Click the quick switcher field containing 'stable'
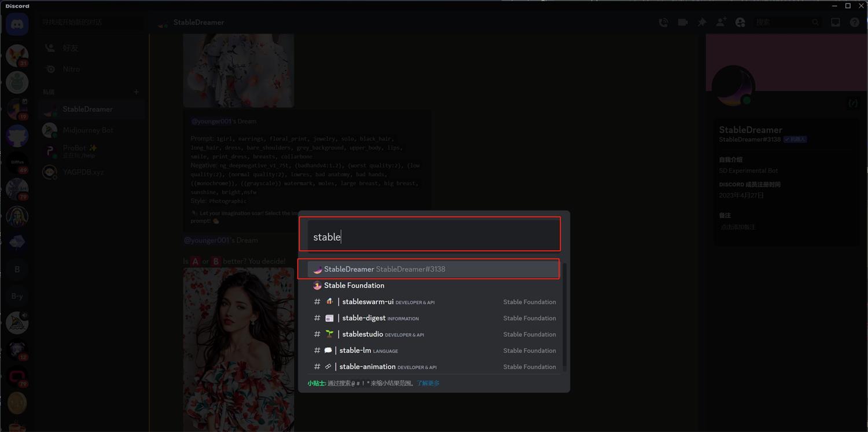This screenshot has height=432, width=868. pyautogui.click(x=434, y=236)
